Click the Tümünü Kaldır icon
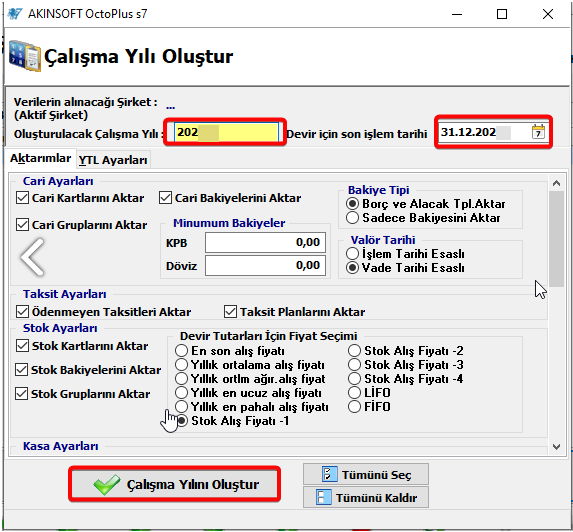Image resolution: width=573 pixels, height=532 pixels. point(323,498)
